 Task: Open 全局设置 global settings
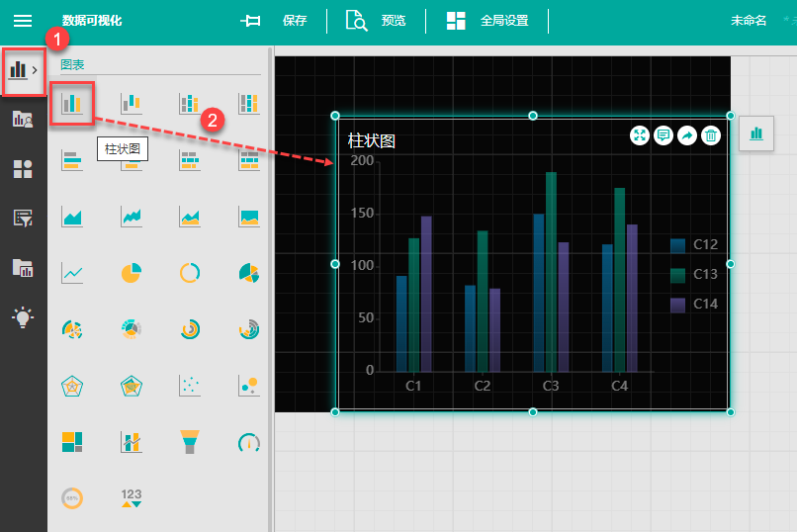(x=504, y=21)
